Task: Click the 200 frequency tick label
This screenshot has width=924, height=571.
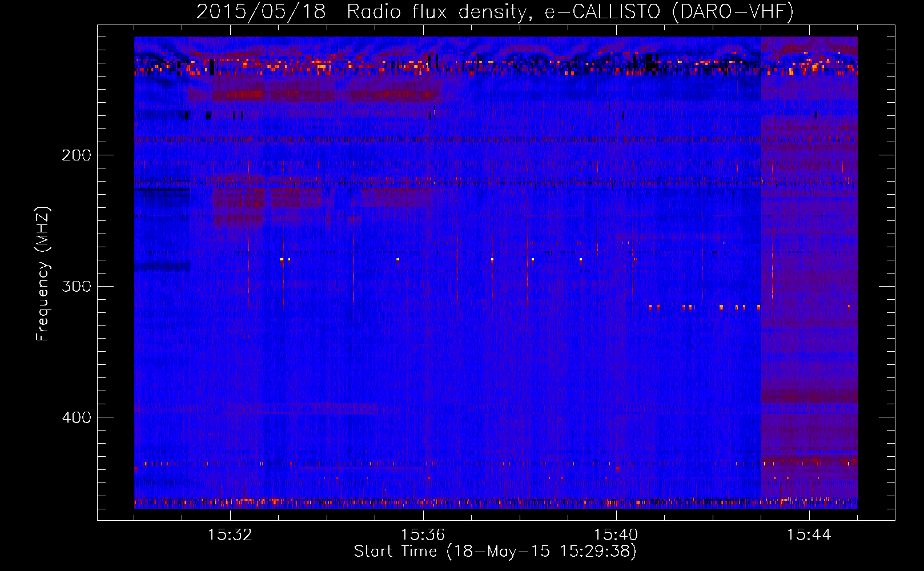Action: pos(77,155)
